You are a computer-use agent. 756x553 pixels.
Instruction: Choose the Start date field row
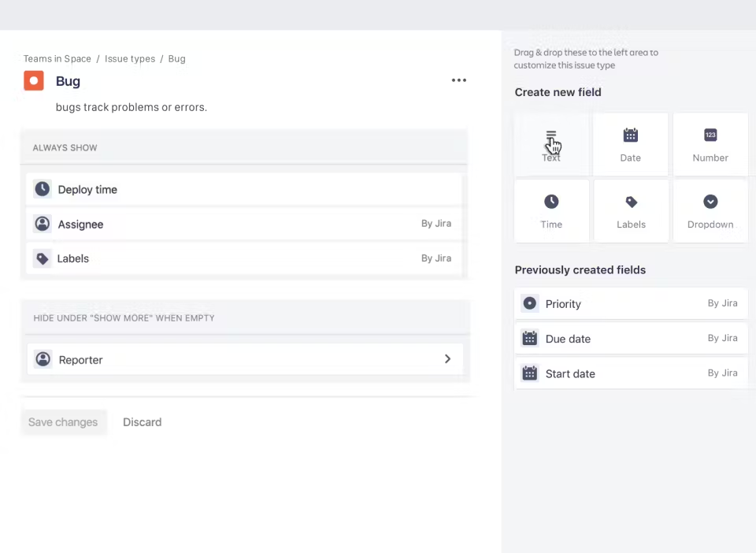[x=630, y=373]
